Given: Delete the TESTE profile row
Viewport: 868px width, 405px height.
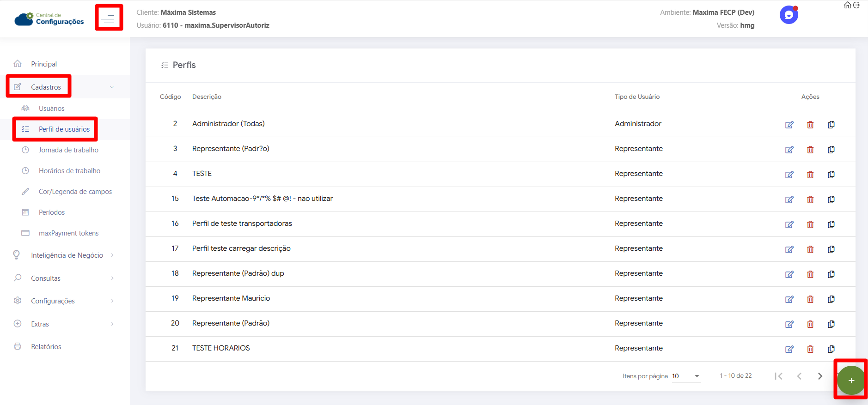Looking at the screenshot, I should tap(810, 175).
